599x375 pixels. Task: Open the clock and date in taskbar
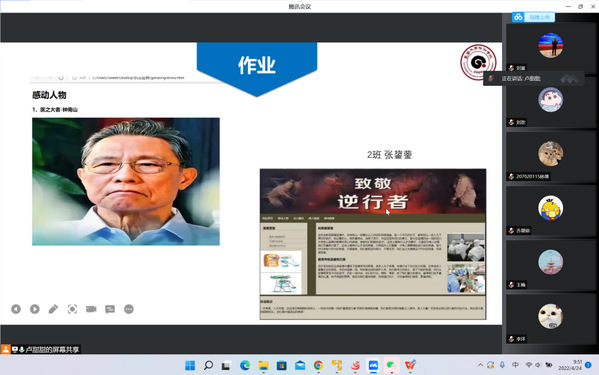[x=570, y=365]
